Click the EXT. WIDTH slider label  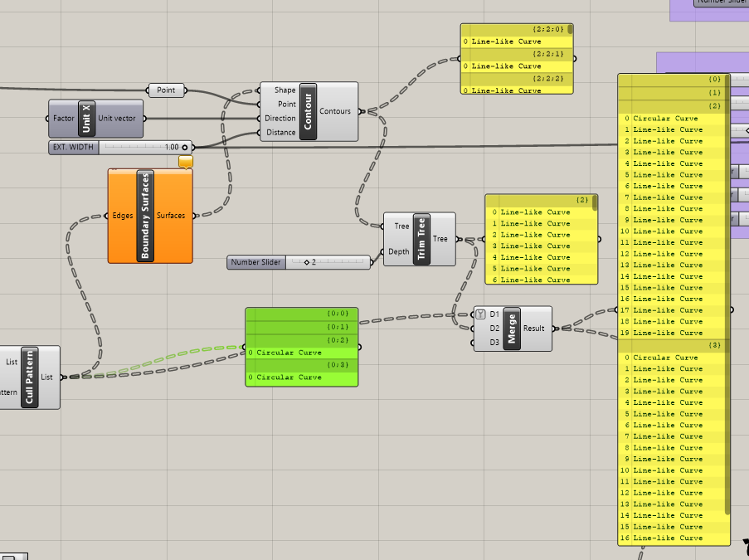74,147
